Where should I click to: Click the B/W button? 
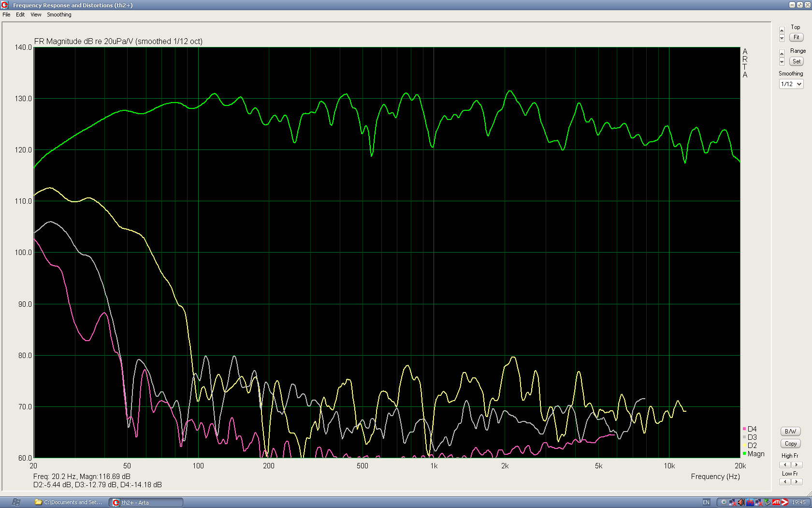(791, 432)
